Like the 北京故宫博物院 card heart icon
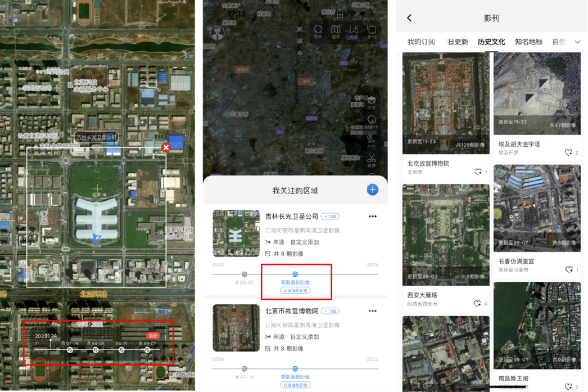588x392 pixels. 478,172
